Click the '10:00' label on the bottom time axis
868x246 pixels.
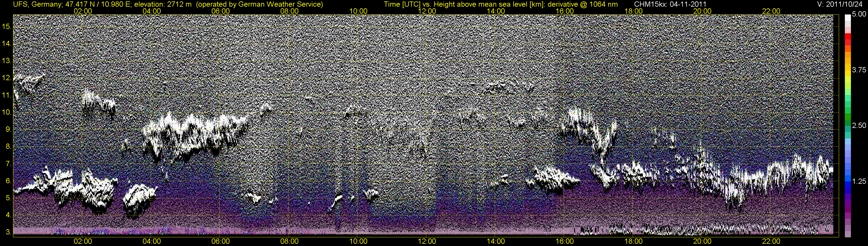click(x=358, y=242)
